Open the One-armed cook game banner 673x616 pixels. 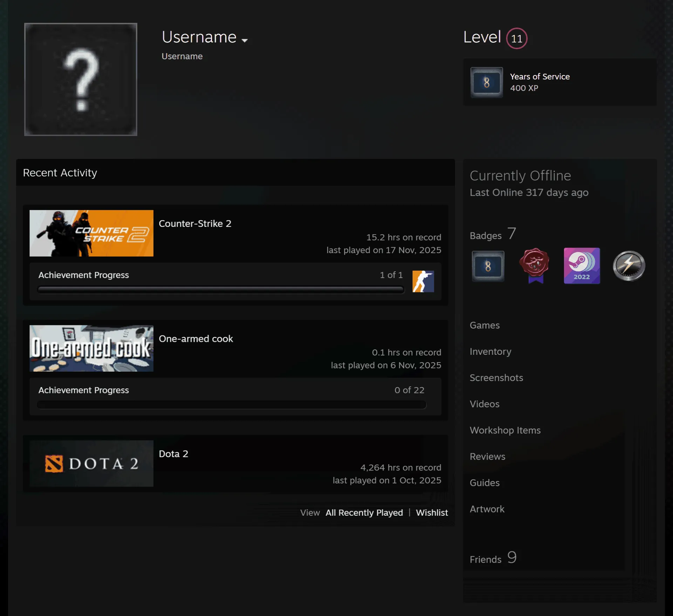tap(91, 348)
